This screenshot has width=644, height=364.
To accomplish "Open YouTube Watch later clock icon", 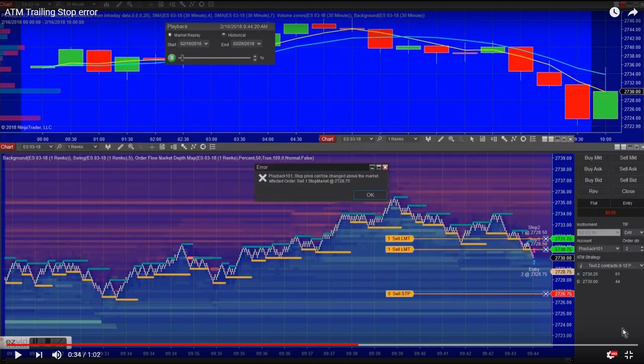I will (614, 12).
